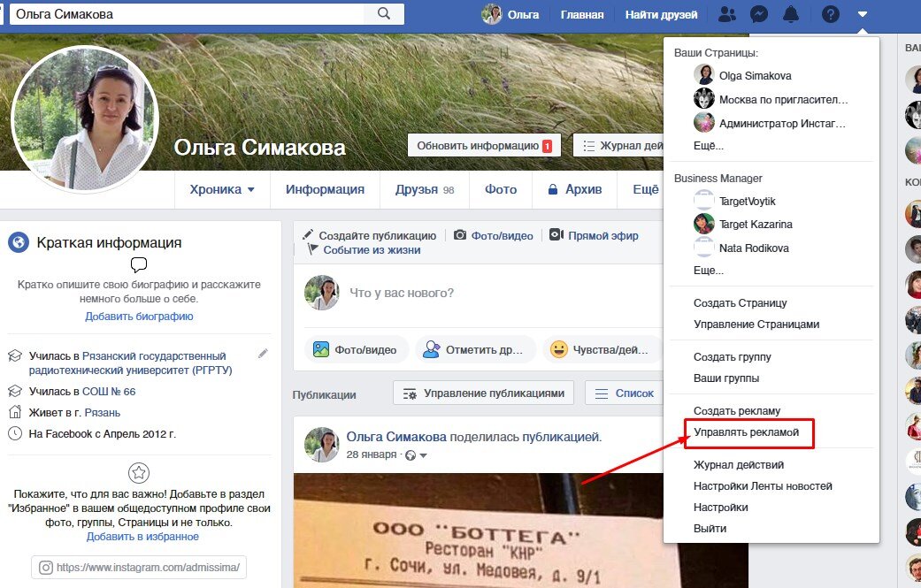921x588 pixels.
Task: Switch to Друзья tab
Action: tap(425, 189)
